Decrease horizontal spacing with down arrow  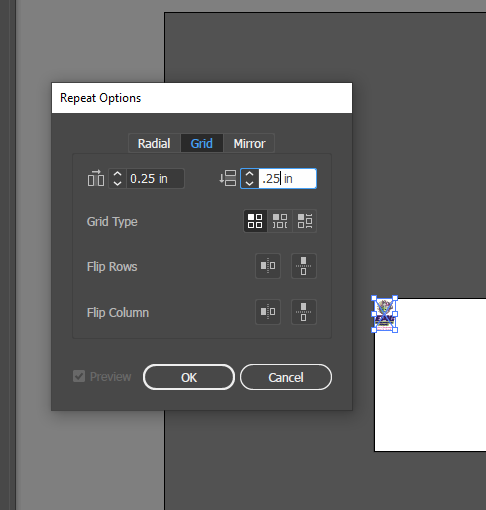[x=117, y=183]
